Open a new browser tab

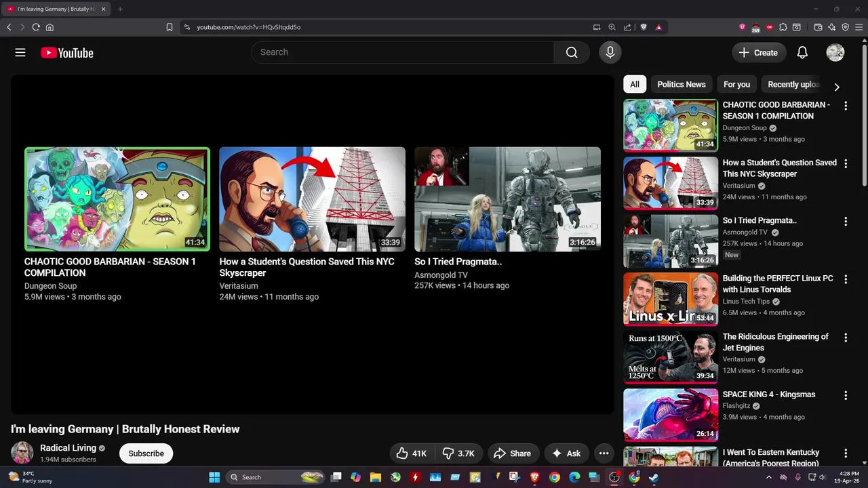tap(120, 9)
